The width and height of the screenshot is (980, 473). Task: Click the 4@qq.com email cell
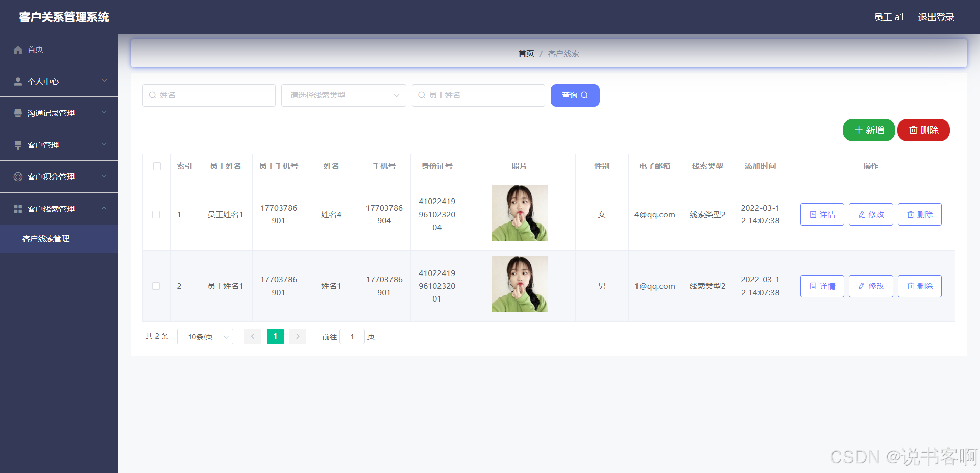click(655, 215)
